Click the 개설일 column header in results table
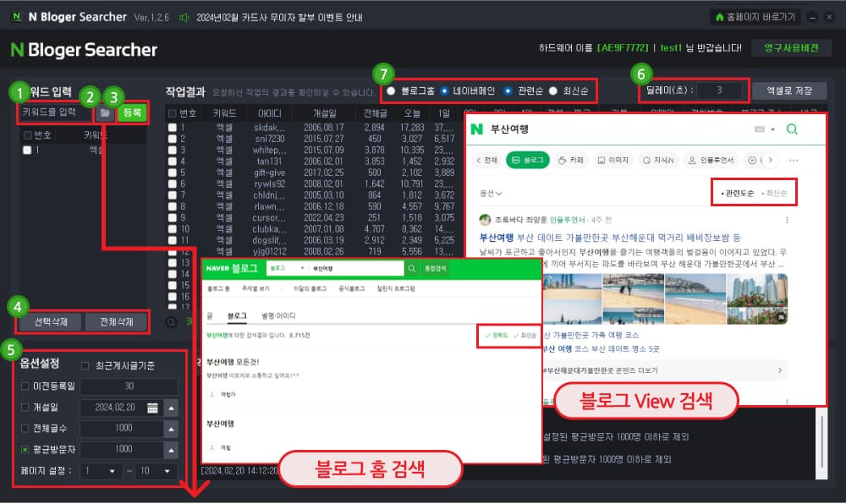Screen dimensions: 846x504 [325, 113]
